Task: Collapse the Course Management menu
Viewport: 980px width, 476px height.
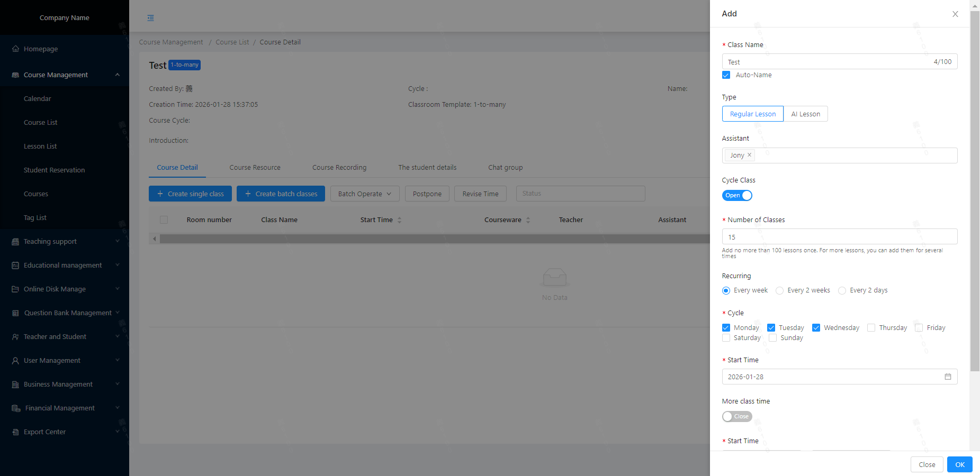Action: point(117,75)
